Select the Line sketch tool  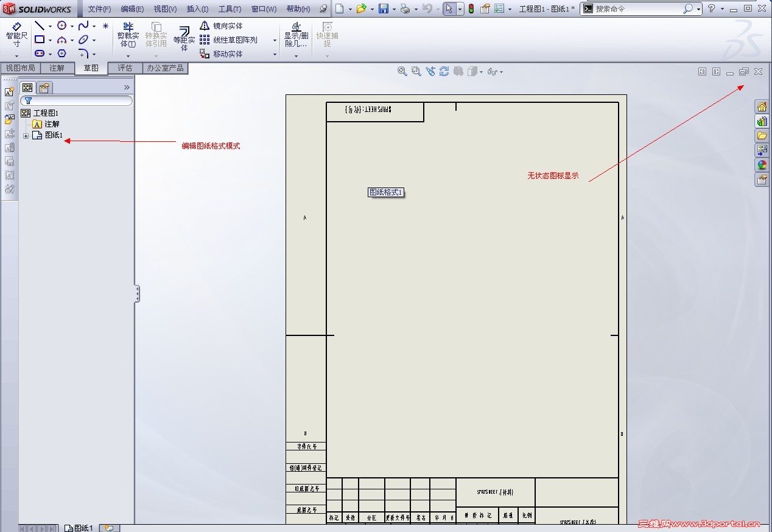coord(40,26)
